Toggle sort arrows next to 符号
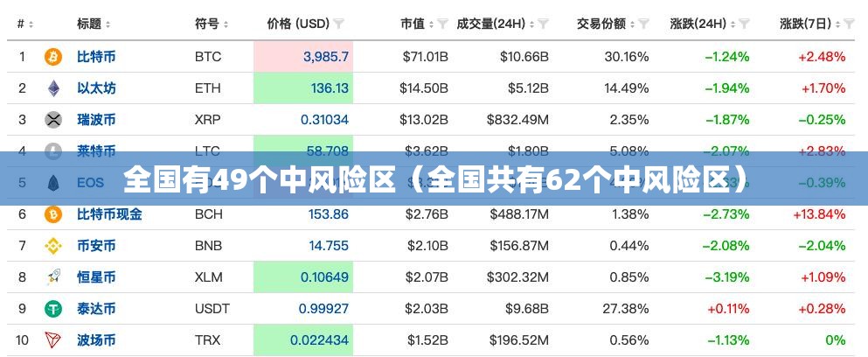Image resolution: width=868 pixels, height=357 pixels. 226,24
